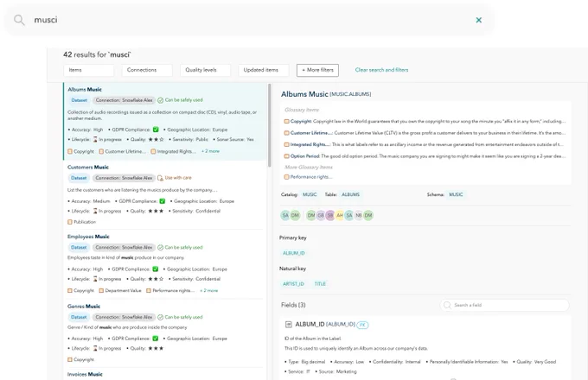
Task: Click In progress hourglass icon in Genres Music
Action: [95, 349]
